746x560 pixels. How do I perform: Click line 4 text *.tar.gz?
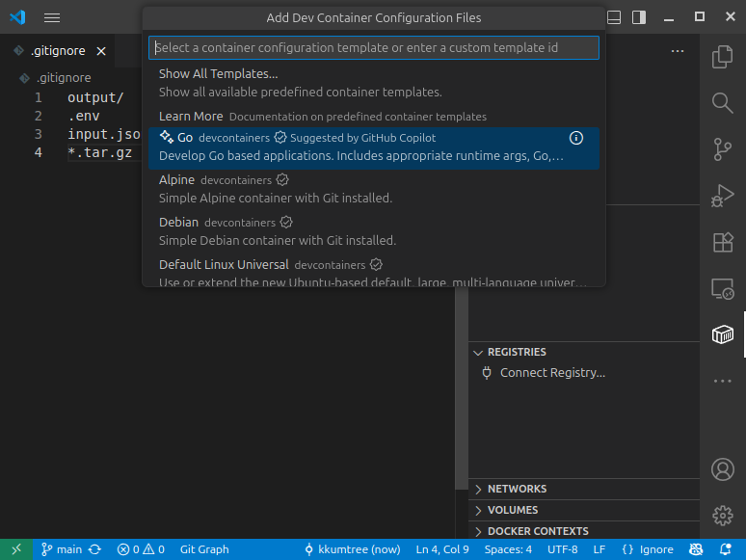click(x=99, y=152)
